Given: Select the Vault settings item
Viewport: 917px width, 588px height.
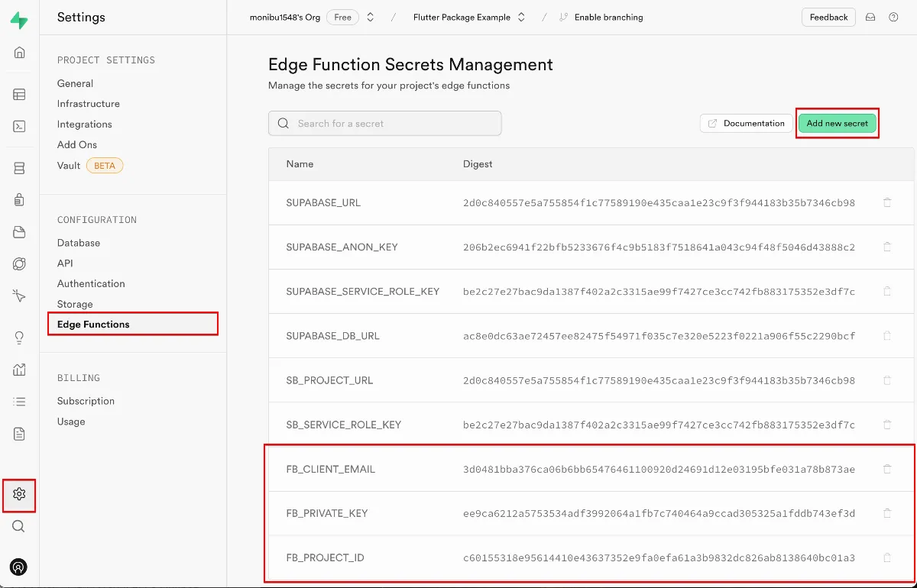Looking at the screenshot, I should tap(69, 166).
